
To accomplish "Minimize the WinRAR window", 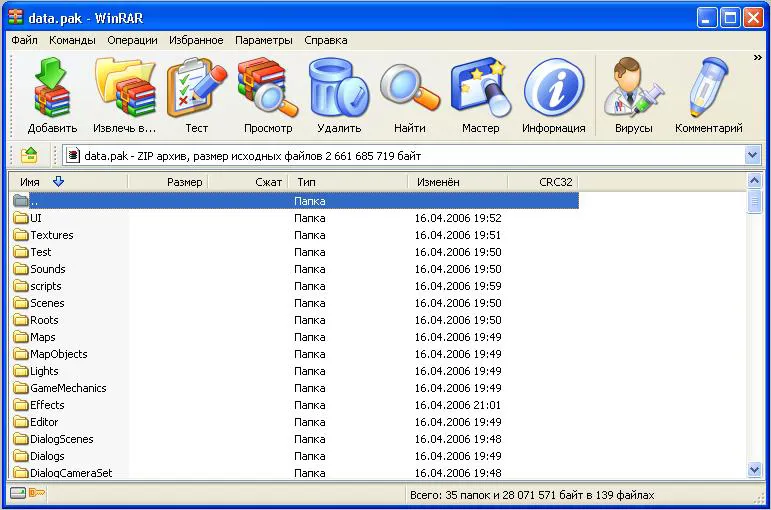I will point(707,18).
